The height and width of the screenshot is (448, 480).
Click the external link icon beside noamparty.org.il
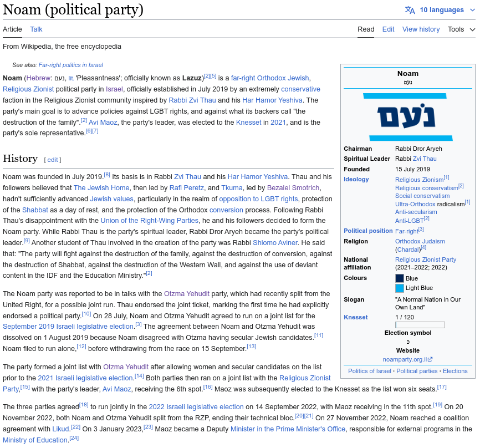pos(430,359)
